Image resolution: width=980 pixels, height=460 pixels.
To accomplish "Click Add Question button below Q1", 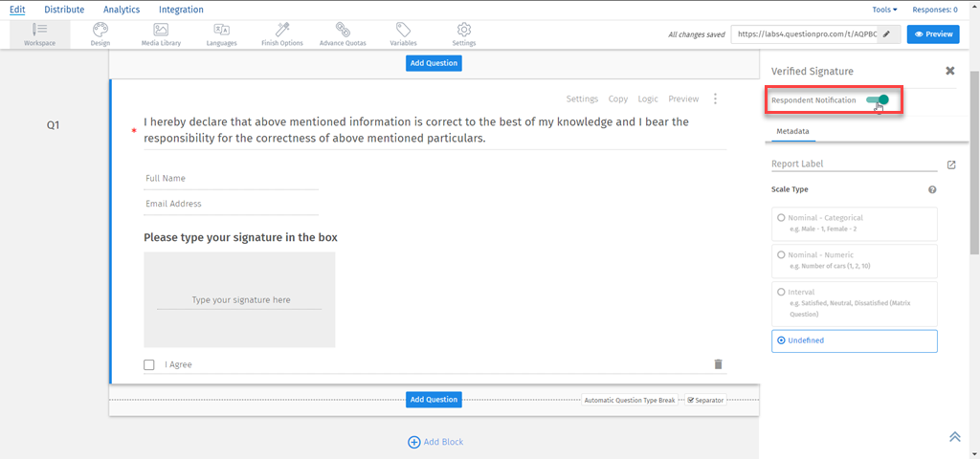I will point(434,400).
